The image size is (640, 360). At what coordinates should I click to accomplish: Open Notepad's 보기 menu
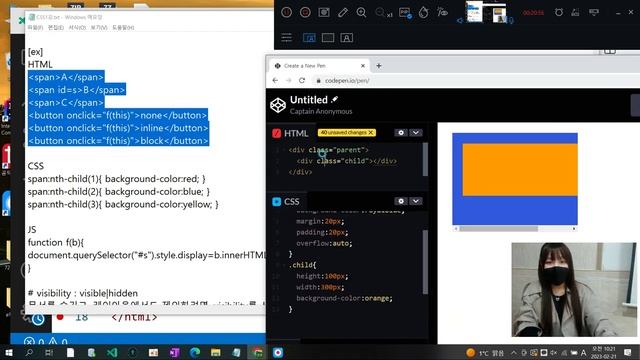click(99, 27)
